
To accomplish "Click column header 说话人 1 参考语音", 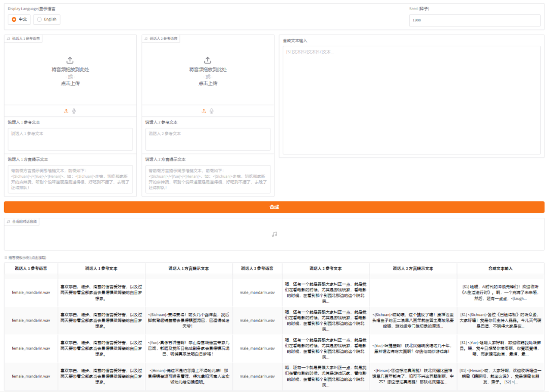I will (31, 269).
